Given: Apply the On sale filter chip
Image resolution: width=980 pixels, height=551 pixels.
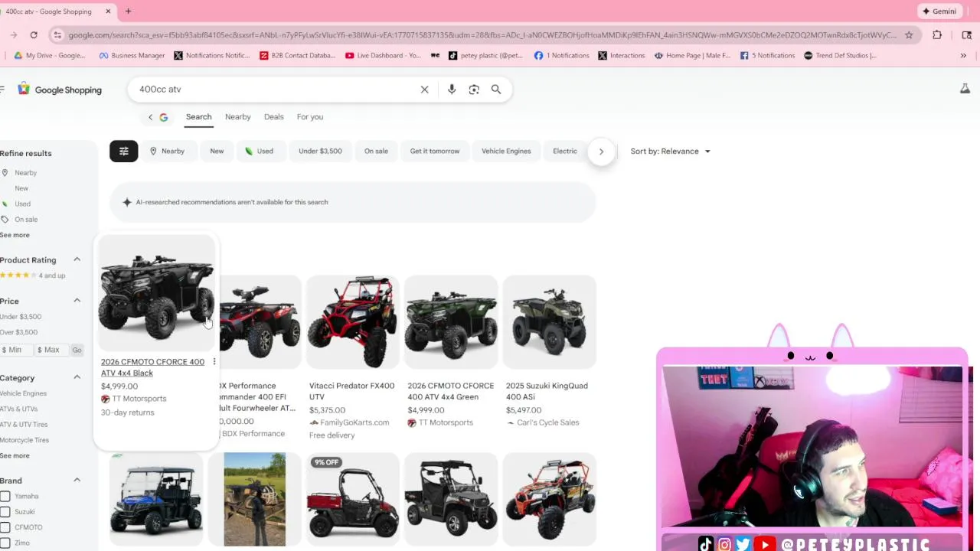Looking at the screenshot, I should tap(376, 151).
